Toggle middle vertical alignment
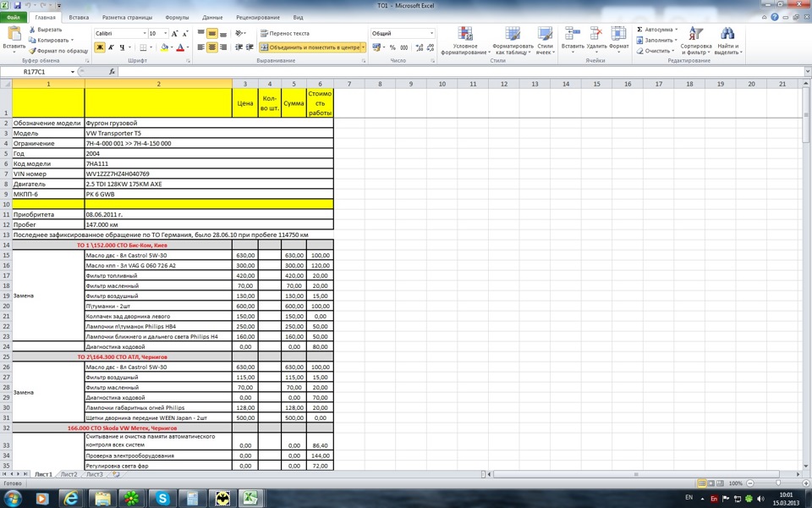Viewport: 812px width, 508px height. [211, 33]
